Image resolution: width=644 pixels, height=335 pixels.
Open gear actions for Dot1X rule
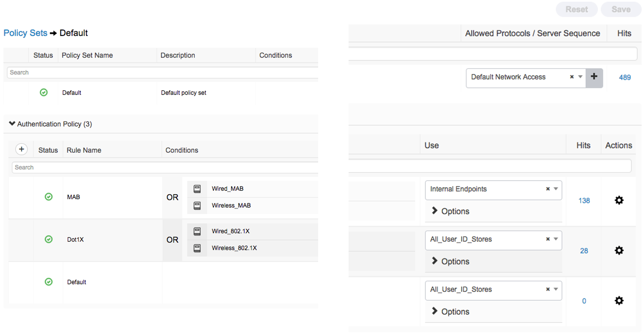click(619, 251)
